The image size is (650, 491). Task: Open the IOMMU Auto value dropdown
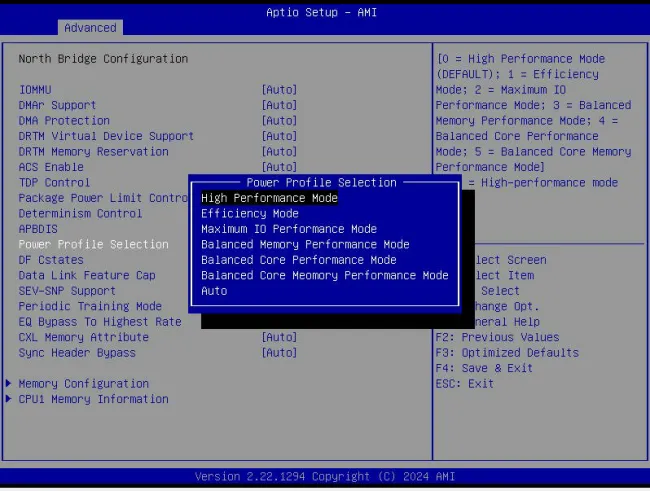tap(279, 90)
